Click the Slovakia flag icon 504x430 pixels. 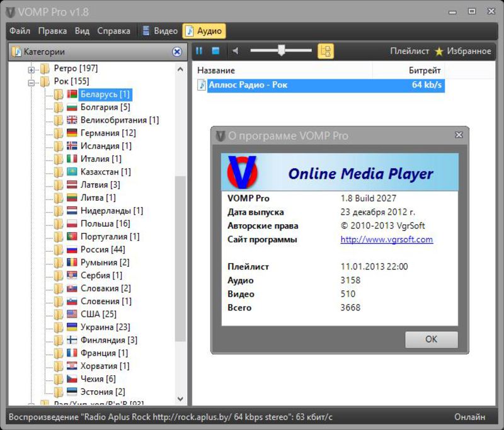tap(72, 288)
